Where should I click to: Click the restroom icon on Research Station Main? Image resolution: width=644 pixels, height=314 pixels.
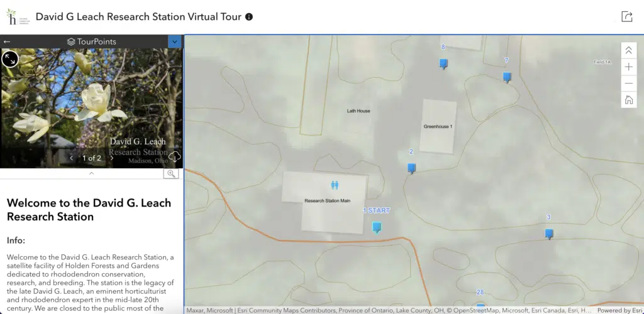(x=335, y=185)
